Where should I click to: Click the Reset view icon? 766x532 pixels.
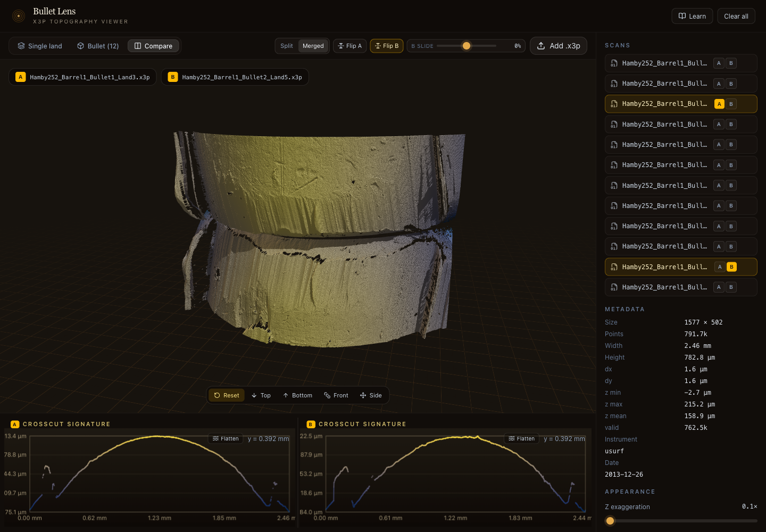pos(218,395)
